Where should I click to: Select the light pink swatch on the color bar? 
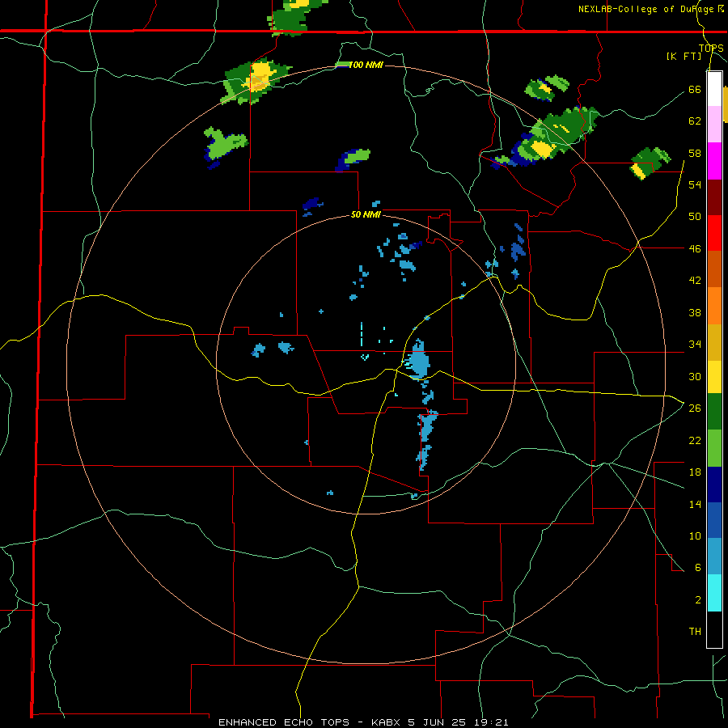[x=714, y=124]
